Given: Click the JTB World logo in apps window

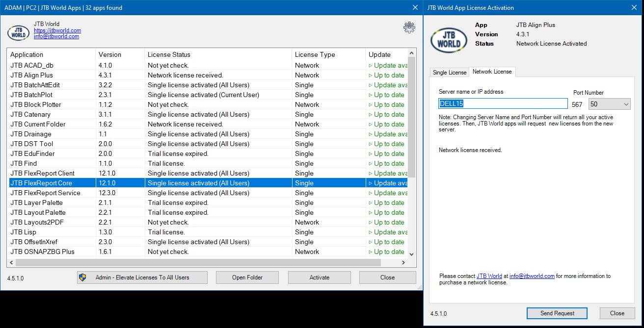Looking at the screenshot, I should click(x=18, y=32).
